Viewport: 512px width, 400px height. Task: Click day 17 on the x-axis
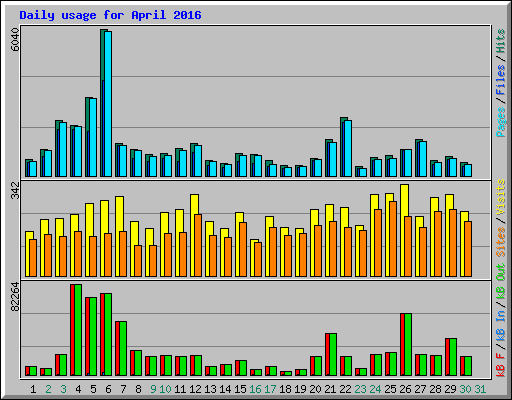270,389
